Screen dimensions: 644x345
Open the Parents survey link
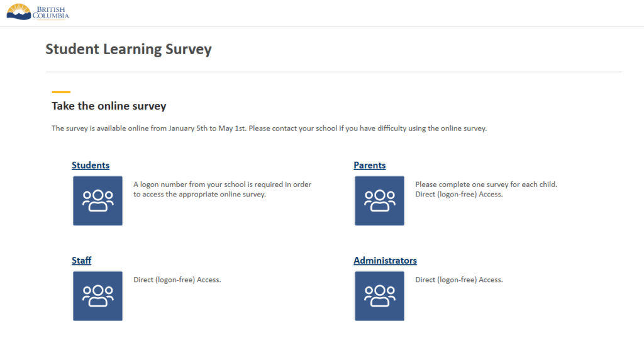370,166
